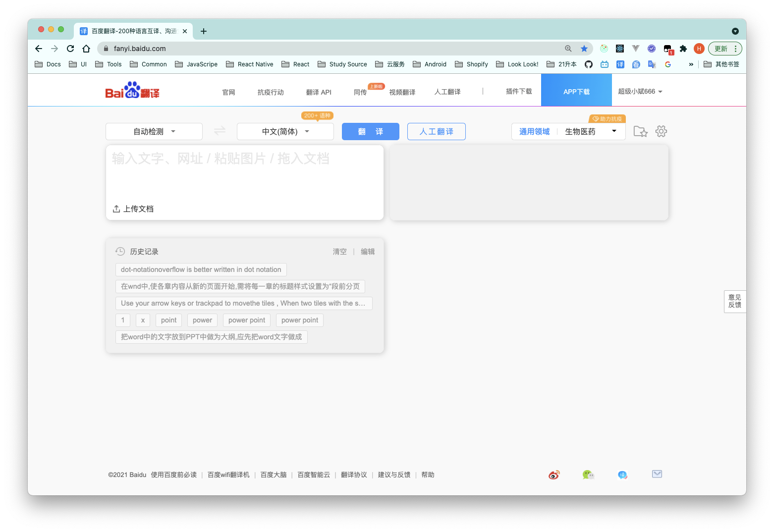The image size is (774, 532).
Task: Open the 帮助 footer link
Action: tap(428, 475)
